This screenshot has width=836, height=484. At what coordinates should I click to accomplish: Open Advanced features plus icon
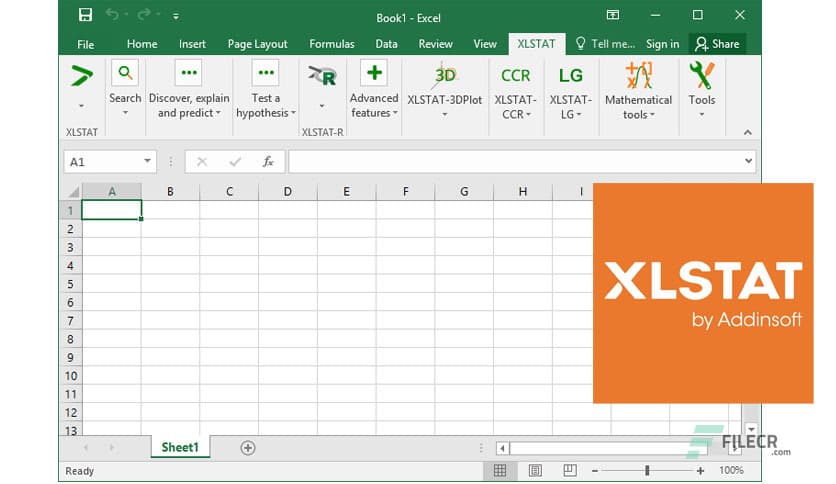coord(374,72)
